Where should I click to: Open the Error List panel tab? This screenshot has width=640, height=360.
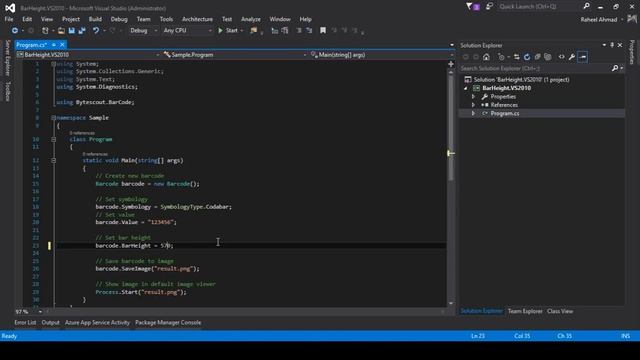click(25, 323)
